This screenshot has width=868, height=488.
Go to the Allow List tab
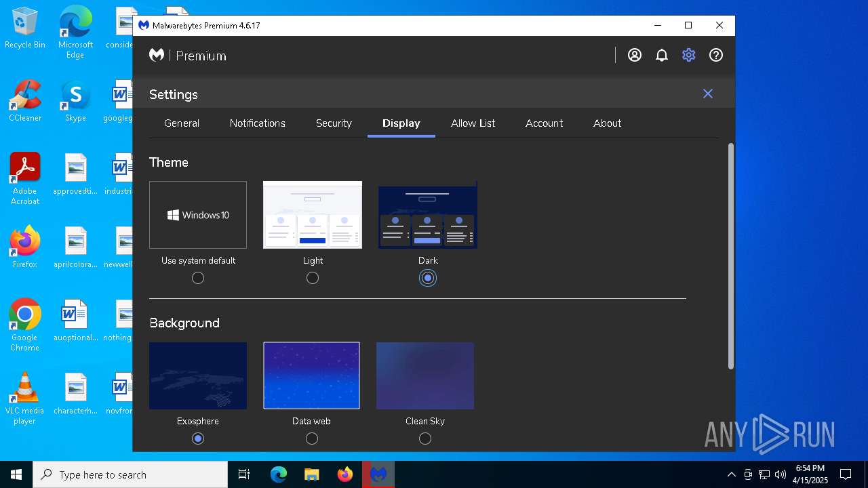click(473, 123)
